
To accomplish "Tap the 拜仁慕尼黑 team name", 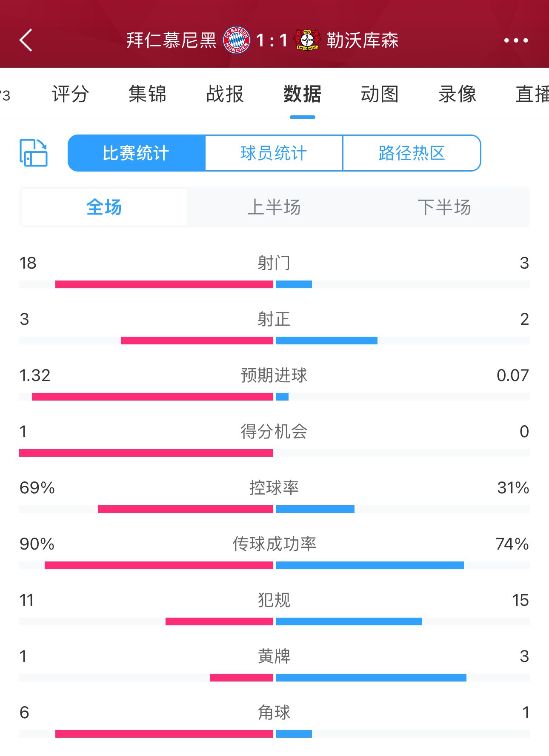I will pos(172,40).
